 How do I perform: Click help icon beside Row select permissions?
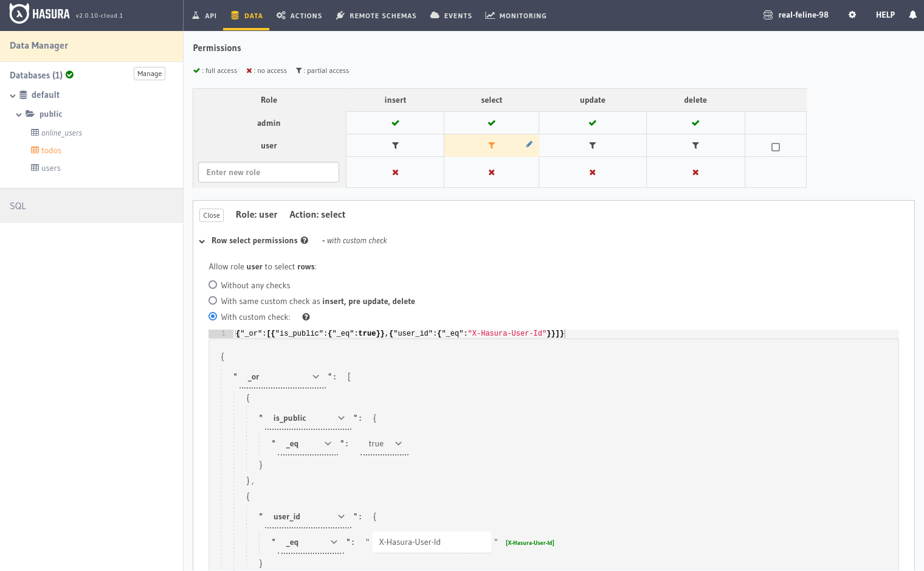[305, 240]
